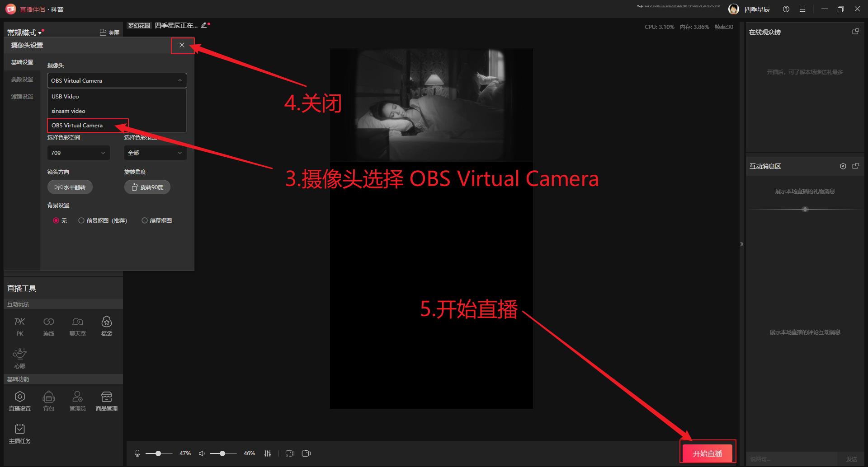Choose OBS Virtual Camera from the list
Screen dimensions: 868x467
point(77,125)
